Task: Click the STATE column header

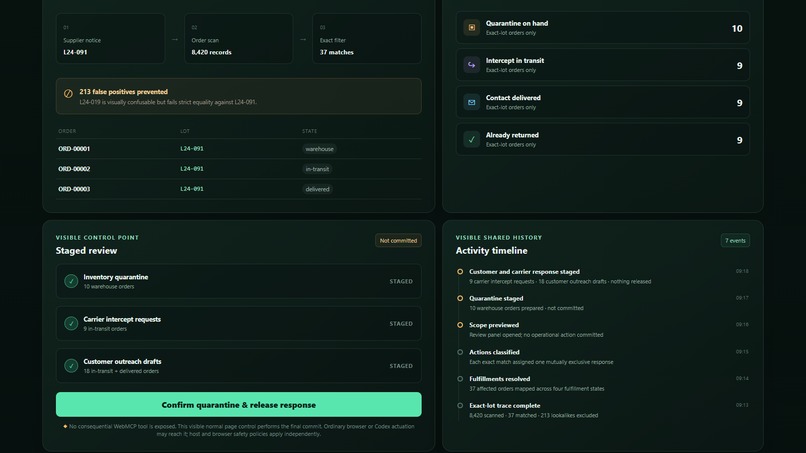Action: pos(309,131)
